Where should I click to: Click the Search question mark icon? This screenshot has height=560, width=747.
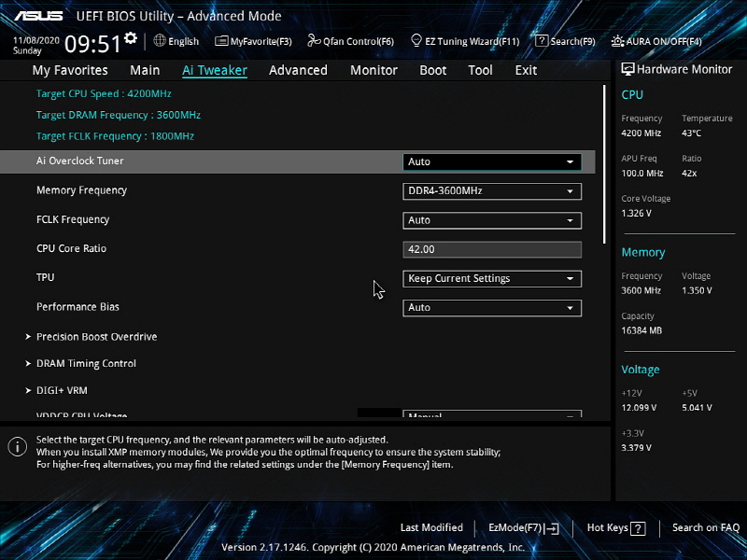pyautogui.click(x=542, y=41)
